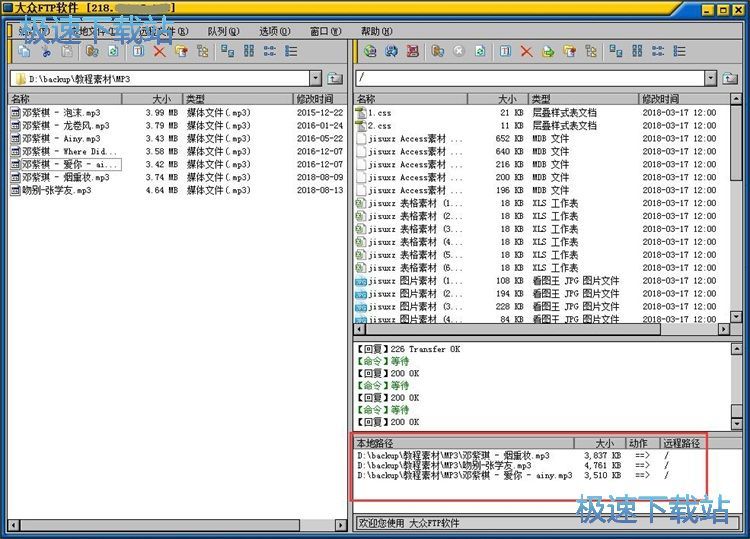Switch local pane to details view
This screenshot has width=750, height=539.
coord(291,51)
